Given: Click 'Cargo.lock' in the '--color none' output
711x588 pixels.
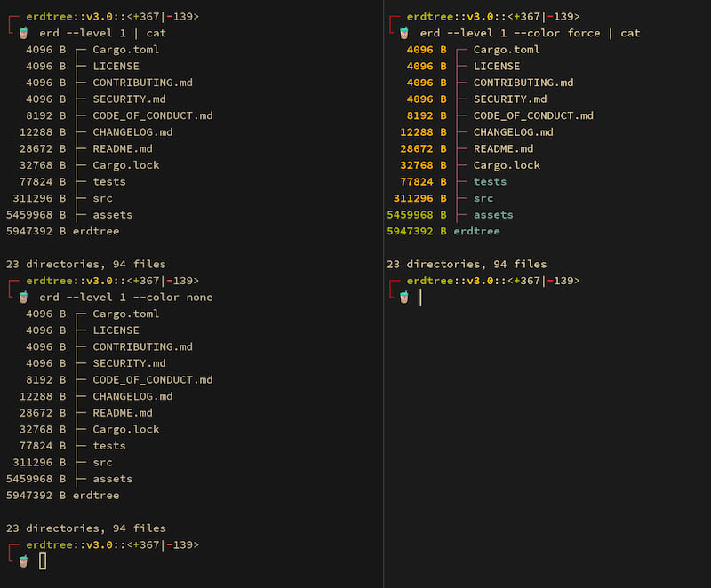Looking at the screenshot, I should (x=126, y=429).
